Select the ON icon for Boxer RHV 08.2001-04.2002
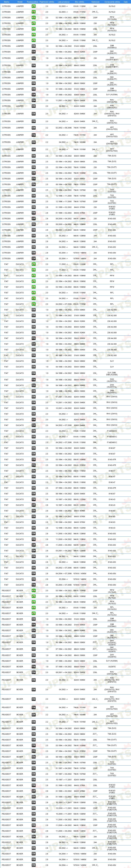The image size is (131, 868). 34,673
